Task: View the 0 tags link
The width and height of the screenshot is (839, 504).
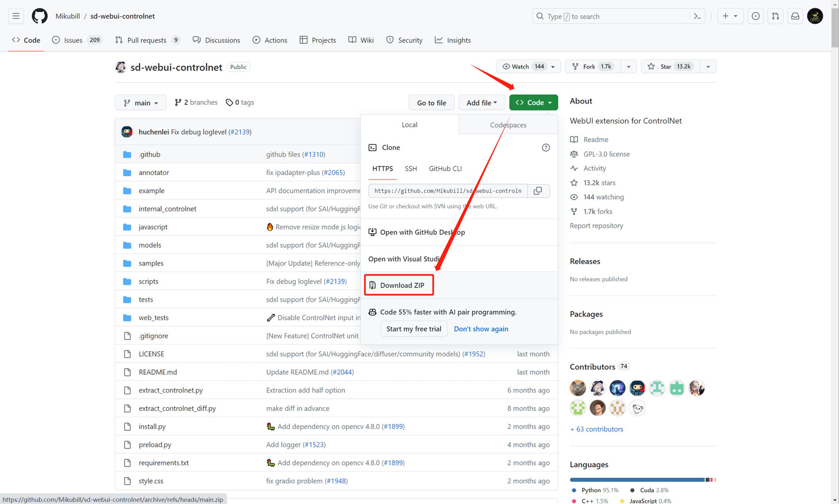Action: coord(240,103)
